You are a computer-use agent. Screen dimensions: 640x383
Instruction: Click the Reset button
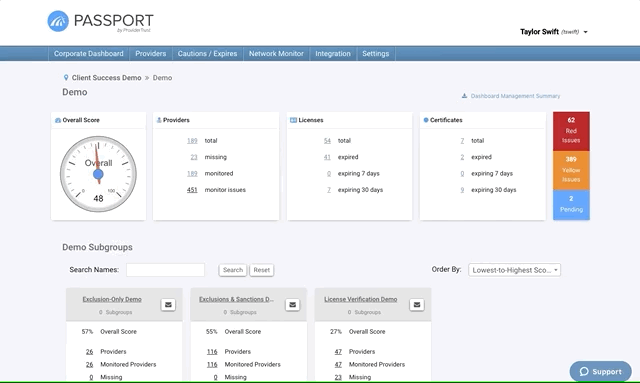pyautogui.click(x=262, y=270)
